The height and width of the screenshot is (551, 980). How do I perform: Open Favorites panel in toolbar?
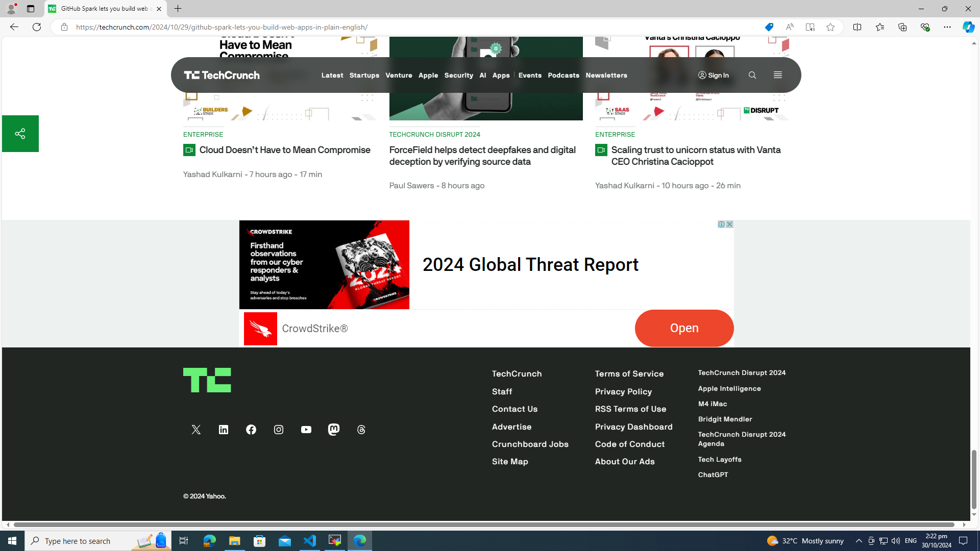click(880, 27)
